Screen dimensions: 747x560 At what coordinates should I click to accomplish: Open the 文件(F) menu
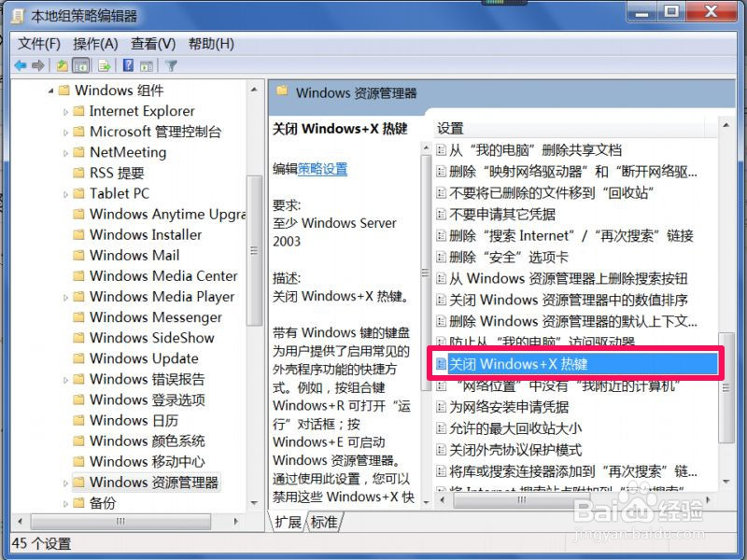tap(39, 44)
